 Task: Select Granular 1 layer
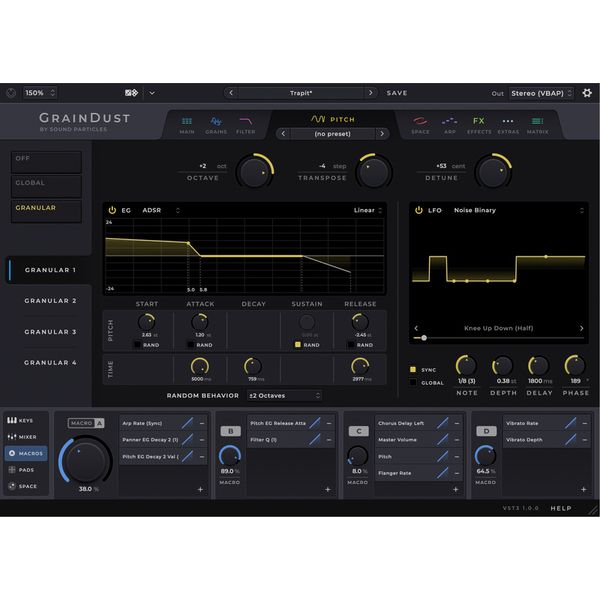click(50, 270)
